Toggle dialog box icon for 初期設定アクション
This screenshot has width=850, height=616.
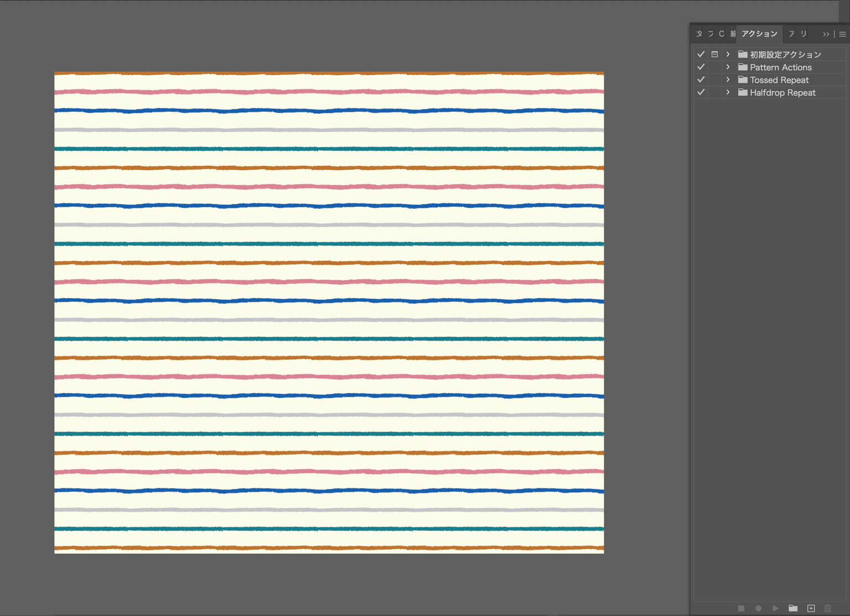[714, 54]
